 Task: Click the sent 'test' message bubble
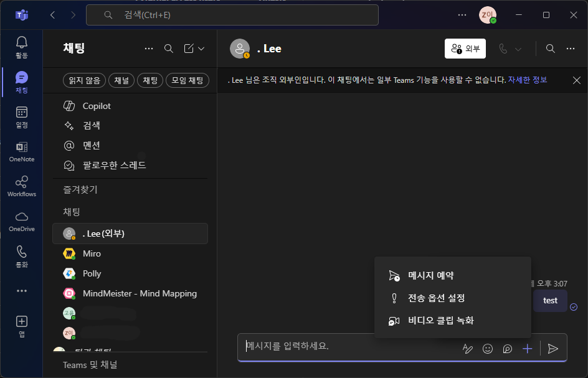click(x=550, y=300)
